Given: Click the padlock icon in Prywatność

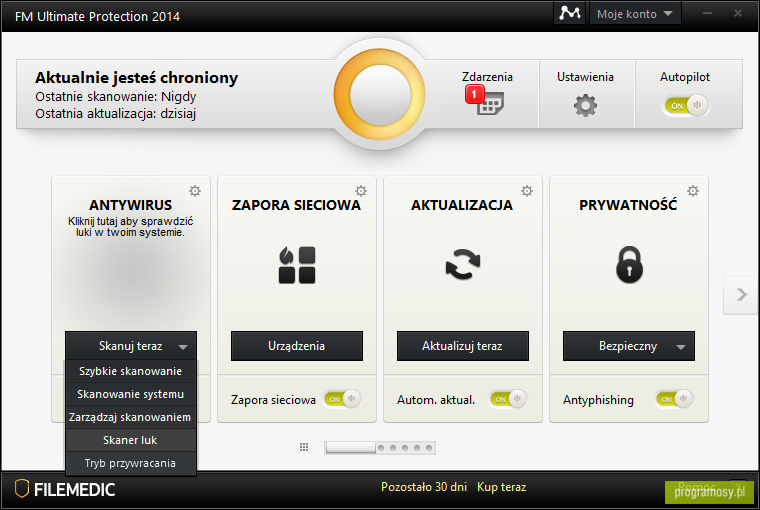Looking at the screenshot, I should tap(629, 264).
